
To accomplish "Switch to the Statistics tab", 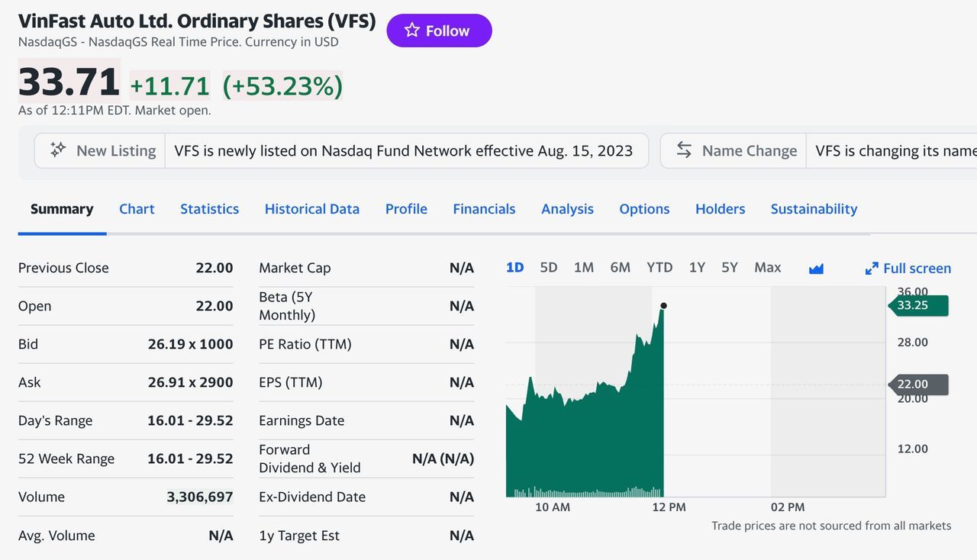I will click(209, 209).
